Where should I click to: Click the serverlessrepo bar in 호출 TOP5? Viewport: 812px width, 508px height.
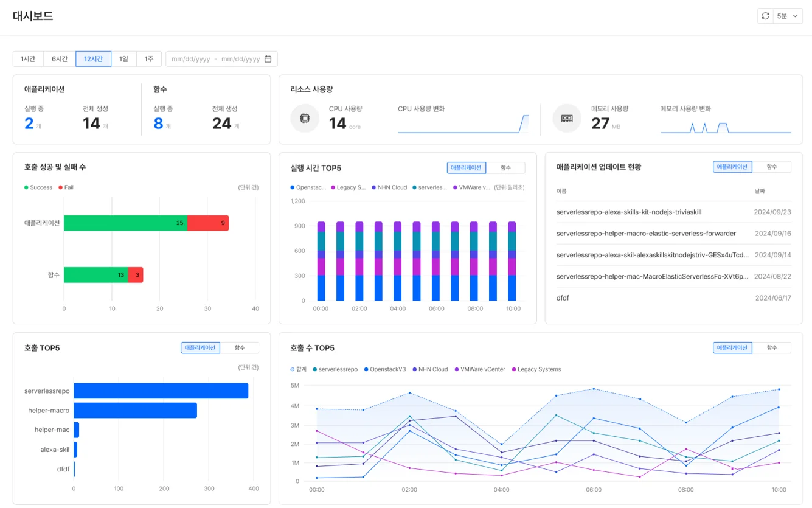coord(161,391)
